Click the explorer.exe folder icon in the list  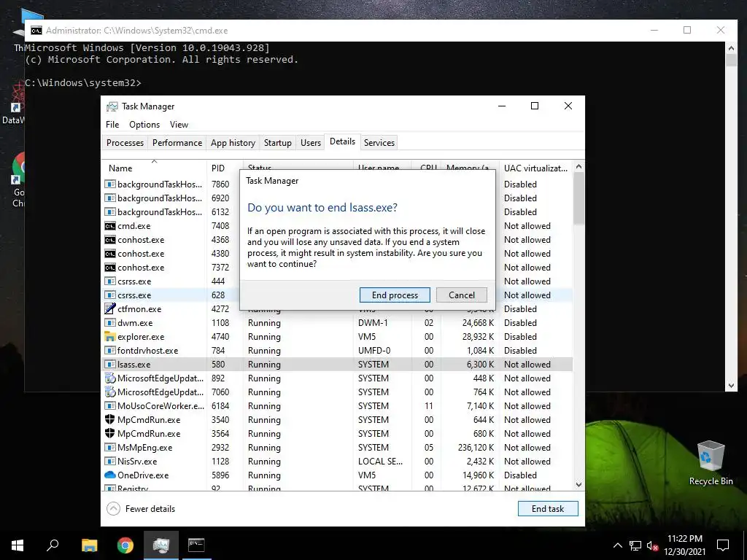(x=110, y=337)
